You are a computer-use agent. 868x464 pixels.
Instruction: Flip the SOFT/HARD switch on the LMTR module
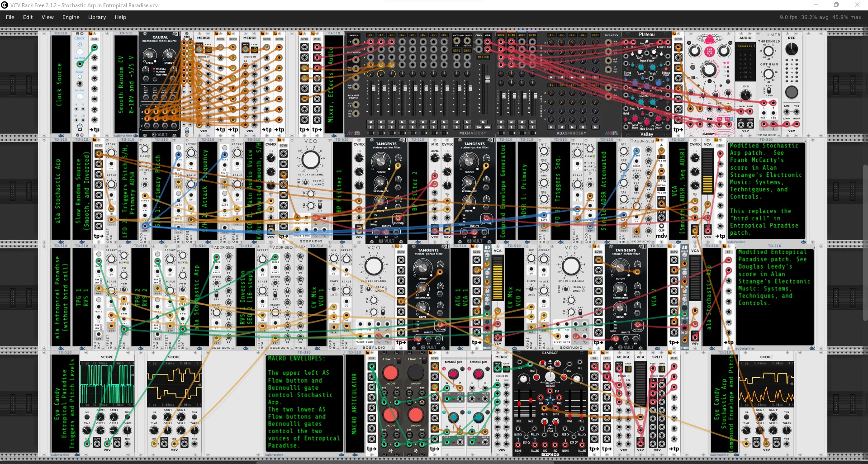[x=769, y=90]
